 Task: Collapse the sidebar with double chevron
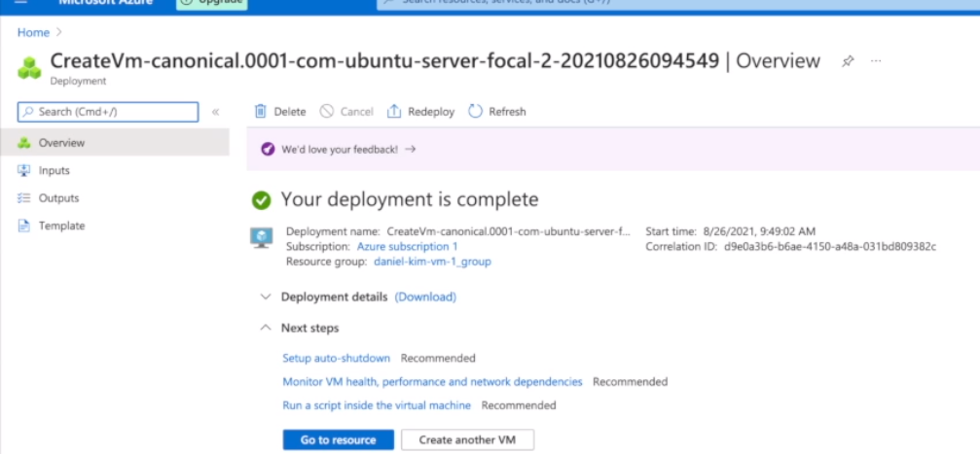(x=215, y=112)
